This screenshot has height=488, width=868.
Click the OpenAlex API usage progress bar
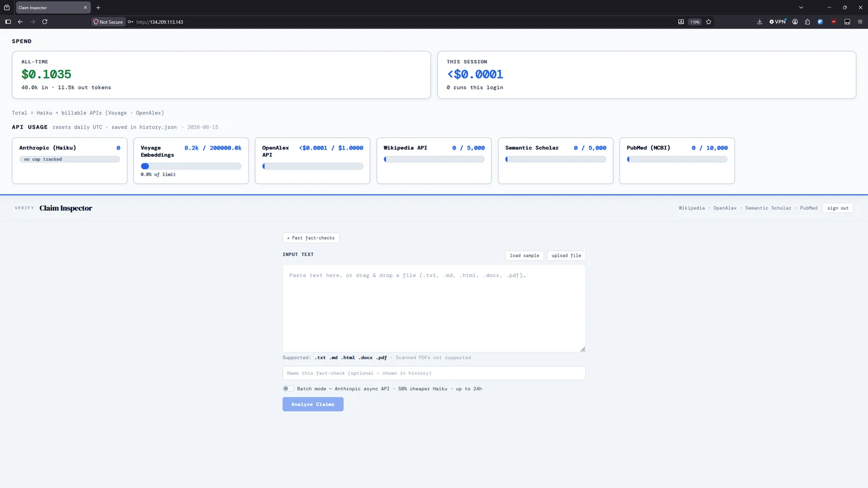(x=312, y=166)
